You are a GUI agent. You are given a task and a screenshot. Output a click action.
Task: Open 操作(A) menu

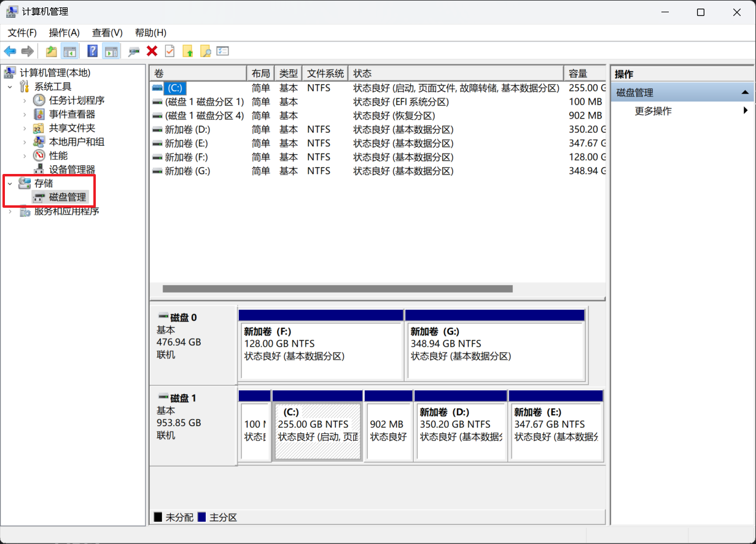tap(64, 33)
